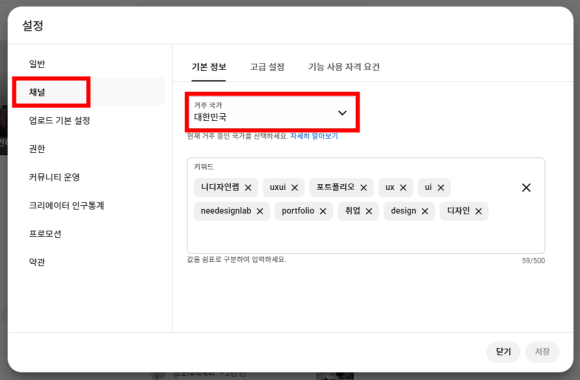The width and height of the screenshot is (580, 380).
Task: Click the 설정 dialog title
Action: click(x=33, y=26)
